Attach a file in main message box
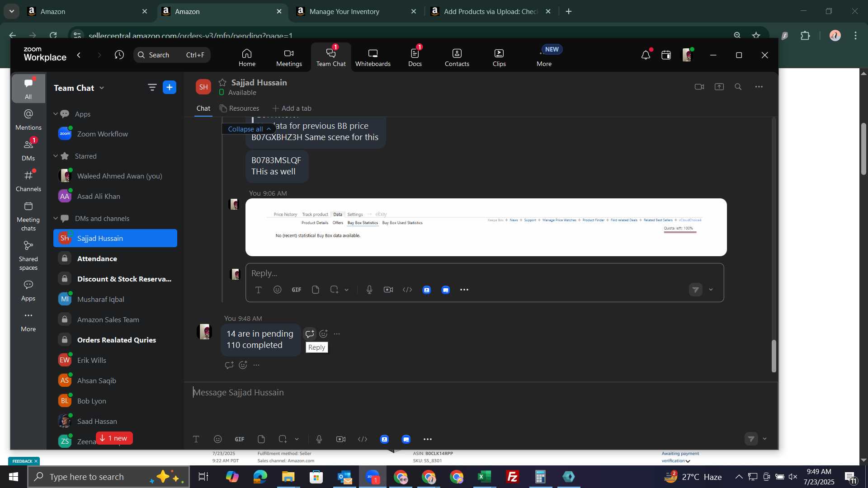Screen dimensions: 868x488 [x=261, y=439]
